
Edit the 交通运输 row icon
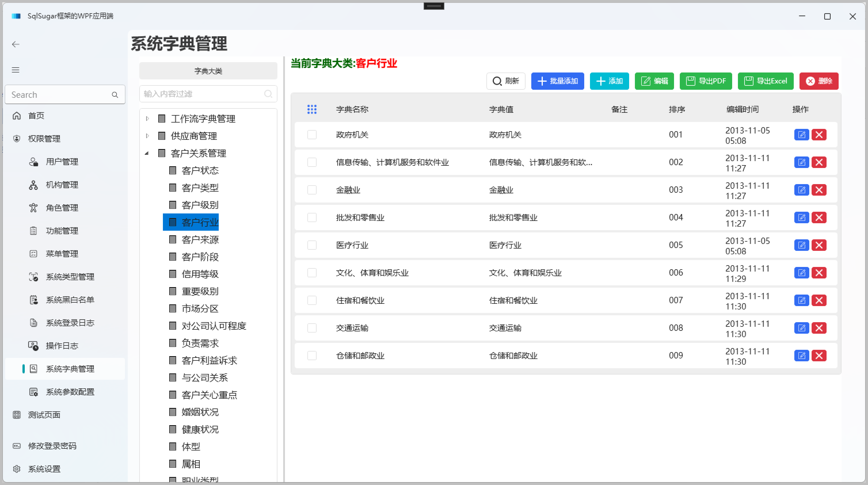[801, 328]
